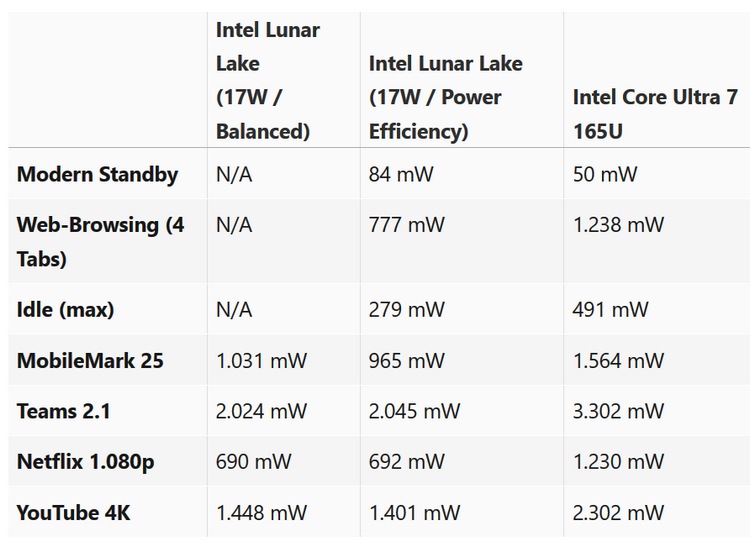The image size is (750, 542).
Task: Select the 279 mW idle cell
Action: (406, 310)
